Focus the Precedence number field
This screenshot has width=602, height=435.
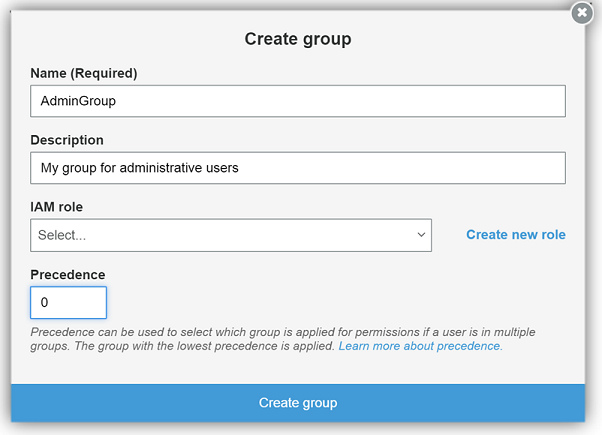click(68, 303)
